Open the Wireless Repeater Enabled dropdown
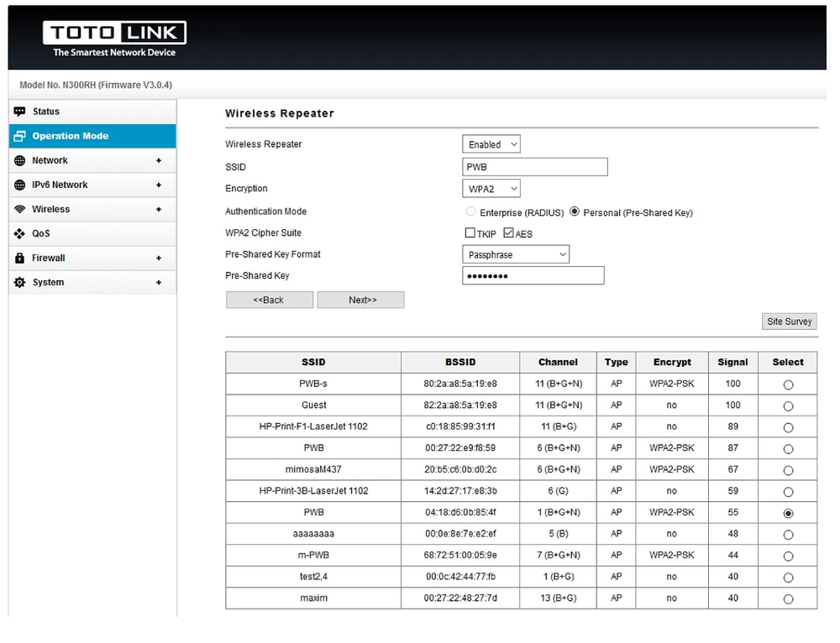This screenshot has width=840, height=643. (491, 144)
